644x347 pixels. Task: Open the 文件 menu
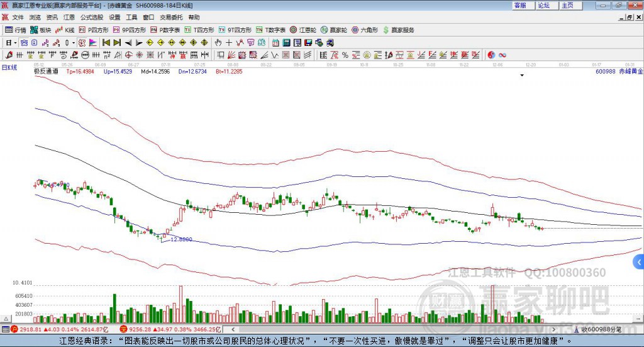coord(18,17)
